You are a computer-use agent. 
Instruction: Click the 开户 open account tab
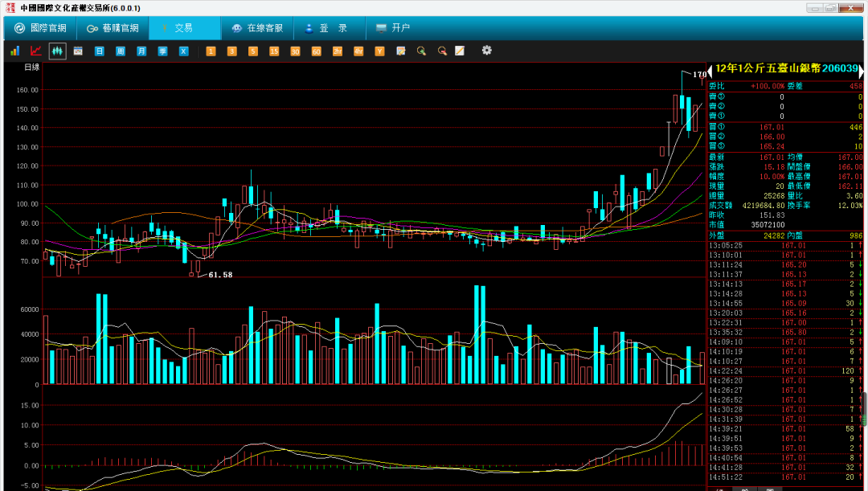pyautogui.click(x=393, y=27)
